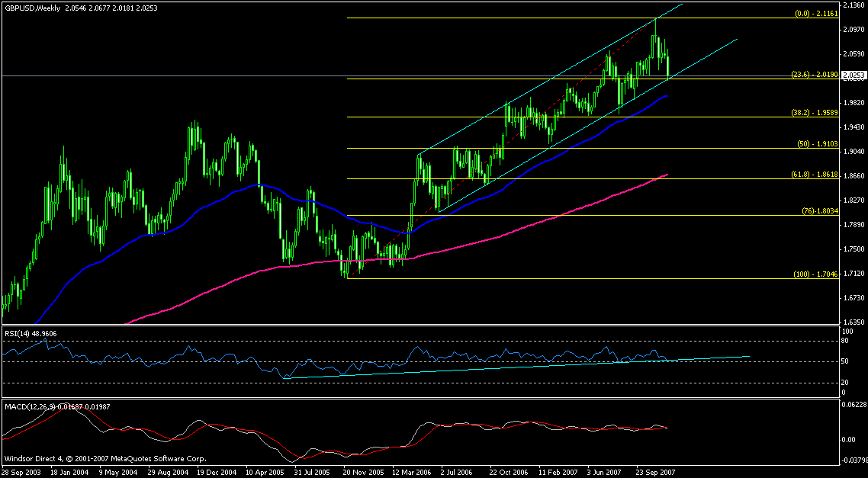Click the 1.6350 price scale value
The width and height of the screenshot is (868, 478).
[853, 322]
